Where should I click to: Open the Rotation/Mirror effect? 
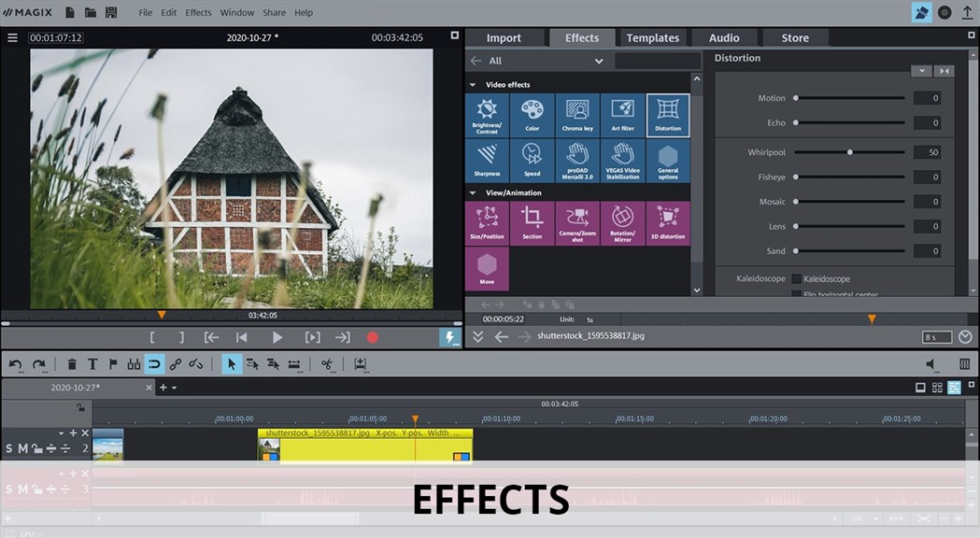pos(622,222)
